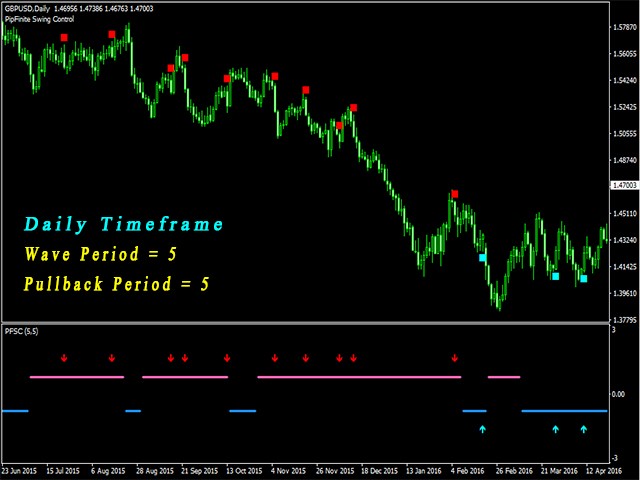Click the Pullback Period = 5 text label
The width and height of the screenshot is (640, 480).
pos(117,284)
